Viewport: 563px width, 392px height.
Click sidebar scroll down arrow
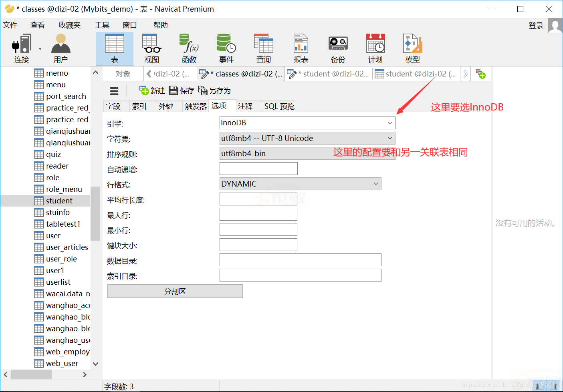95,364
